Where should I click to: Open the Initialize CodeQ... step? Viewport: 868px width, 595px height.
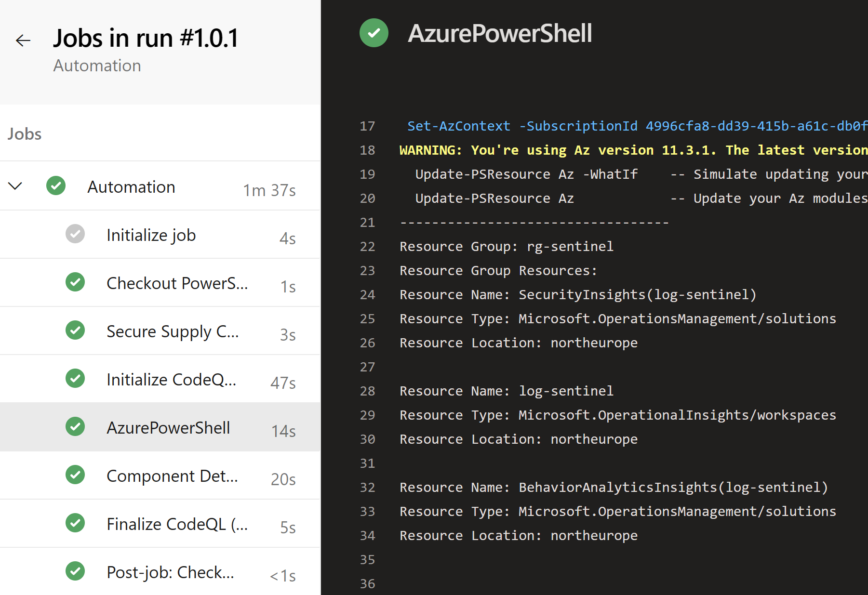coord(160,379)
